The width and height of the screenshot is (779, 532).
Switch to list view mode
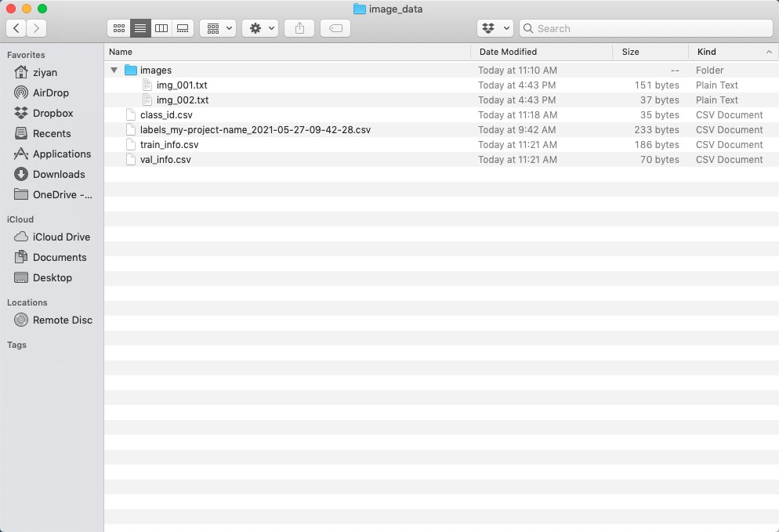tap(140, 28)
